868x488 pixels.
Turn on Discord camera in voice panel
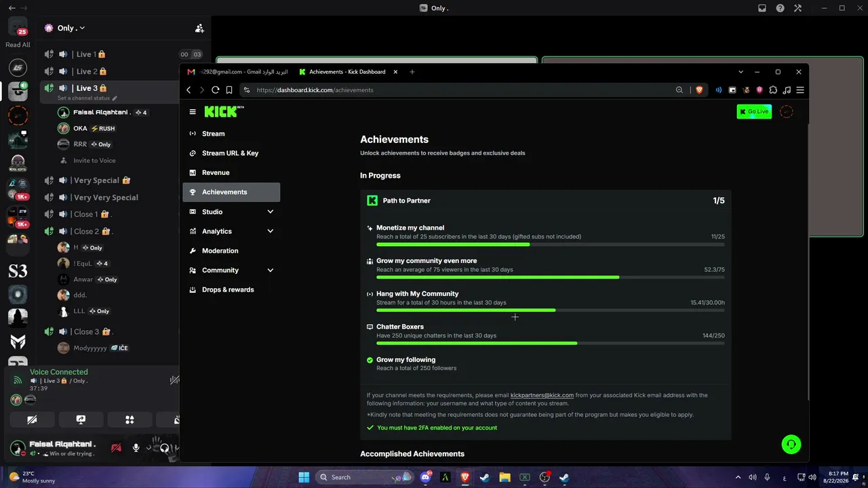(x=32, y=420)
